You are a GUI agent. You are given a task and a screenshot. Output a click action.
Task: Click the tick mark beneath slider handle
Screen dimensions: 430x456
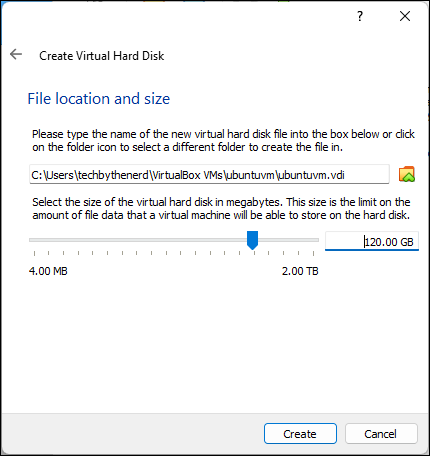254,253
